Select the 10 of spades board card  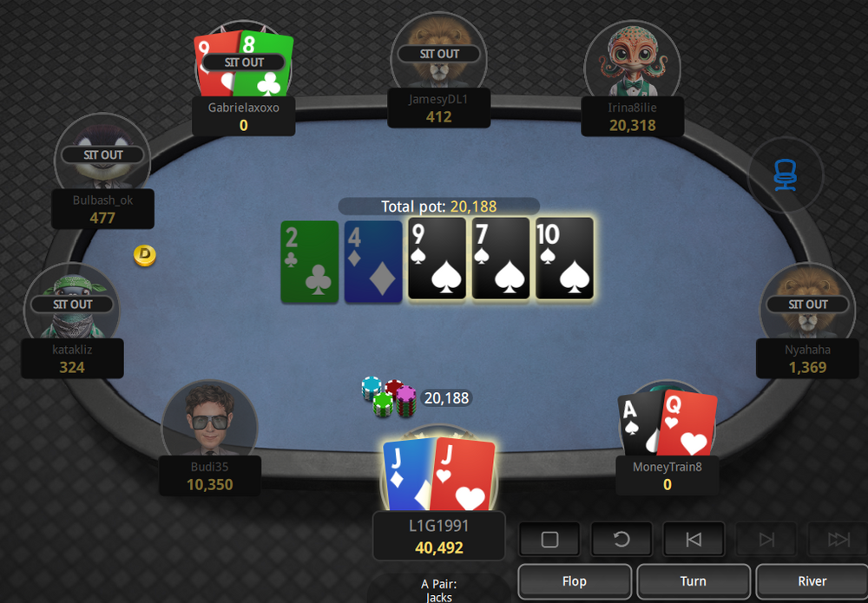564,259
